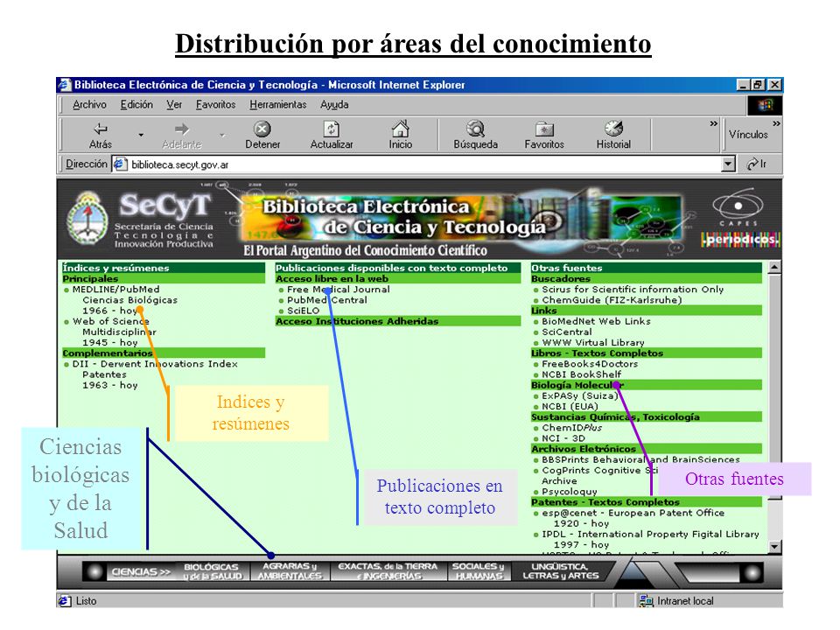The width and height of the screenshot is (840, 630).
Task: Select the Agrarias y Ambientales tab
Action: tap(290, 571)
